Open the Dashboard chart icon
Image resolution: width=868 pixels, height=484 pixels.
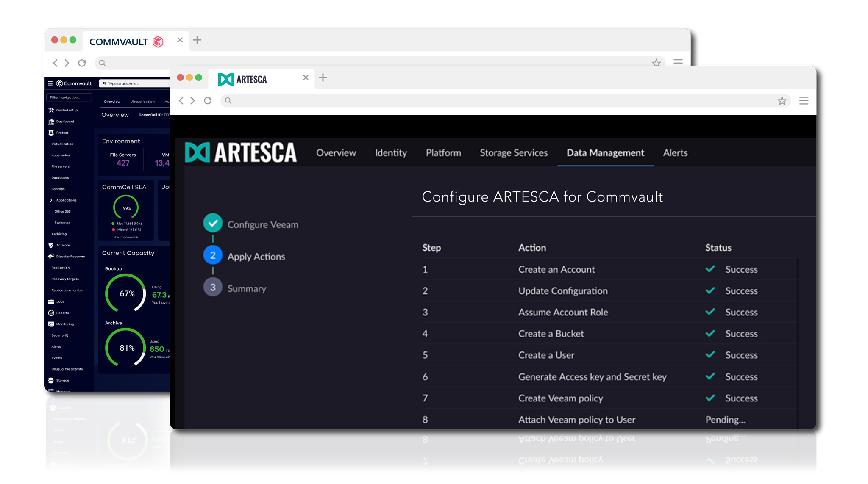pyautogui.click(x=51, y=122)
